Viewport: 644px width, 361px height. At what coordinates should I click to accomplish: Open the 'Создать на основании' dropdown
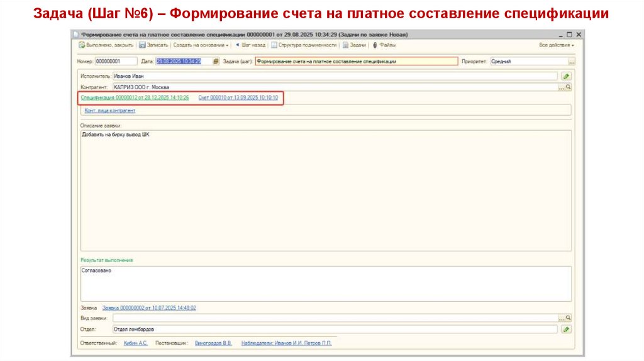click(x=201, y=45)
